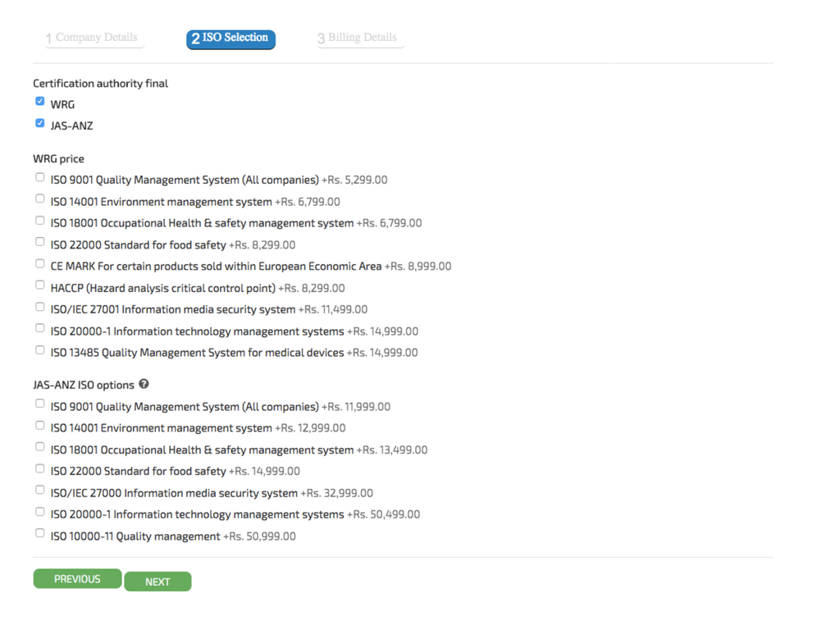This screenshot has width=840, height=630.
Task: Click the PREVIOUS button
Action: pyautogui.click(x=77, y=579)
